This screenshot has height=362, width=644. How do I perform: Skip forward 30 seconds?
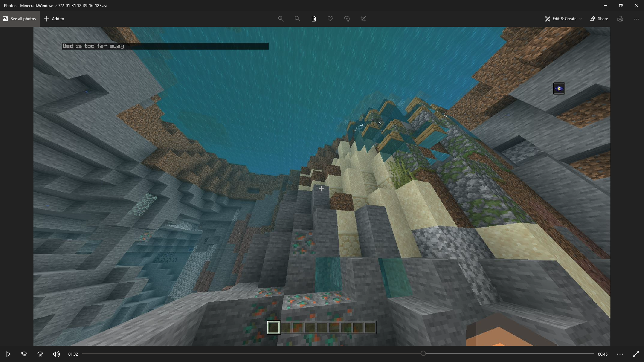pyautogui.click(x=40, y=354)
